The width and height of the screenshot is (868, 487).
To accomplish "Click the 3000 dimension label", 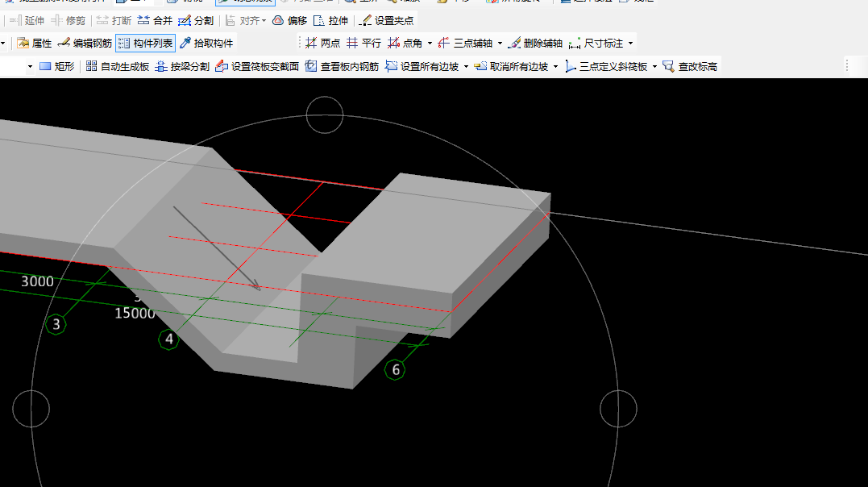I will tap(37, 281).
